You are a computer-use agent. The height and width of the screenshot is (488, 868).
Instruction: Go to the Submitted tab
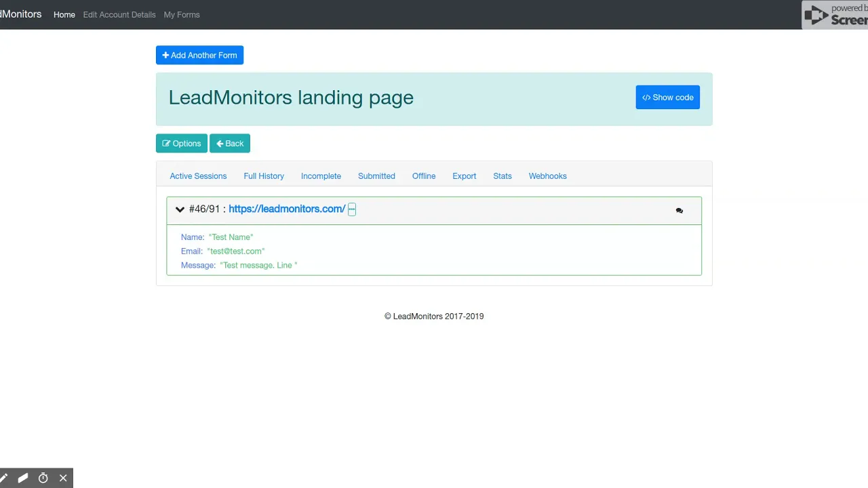click(376, 176)
